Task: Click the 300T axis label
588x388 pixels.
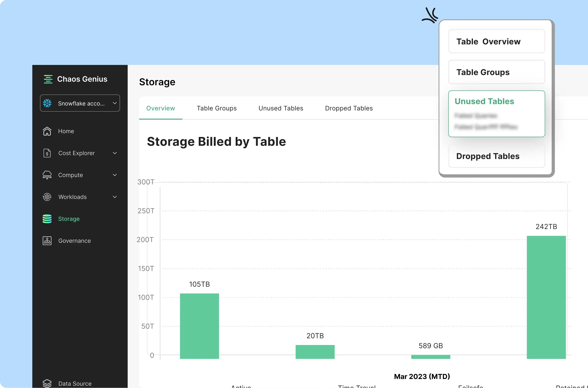Action: click(146, 182)
